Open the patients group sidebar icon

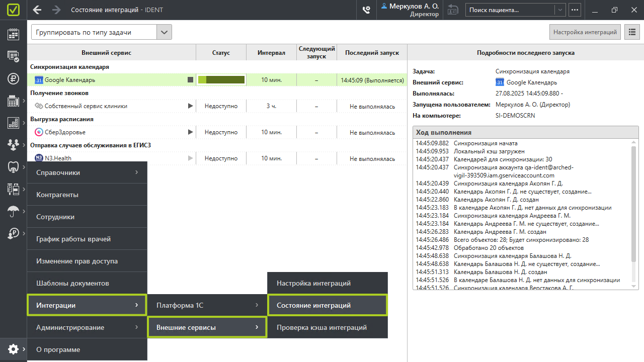(13, 145)
